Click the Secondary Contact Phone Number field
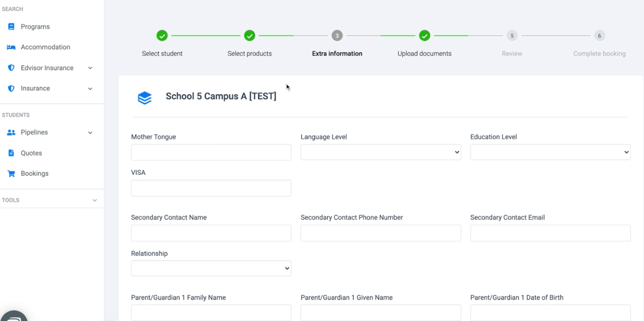644x321 pixels. (x=380, y=233)
